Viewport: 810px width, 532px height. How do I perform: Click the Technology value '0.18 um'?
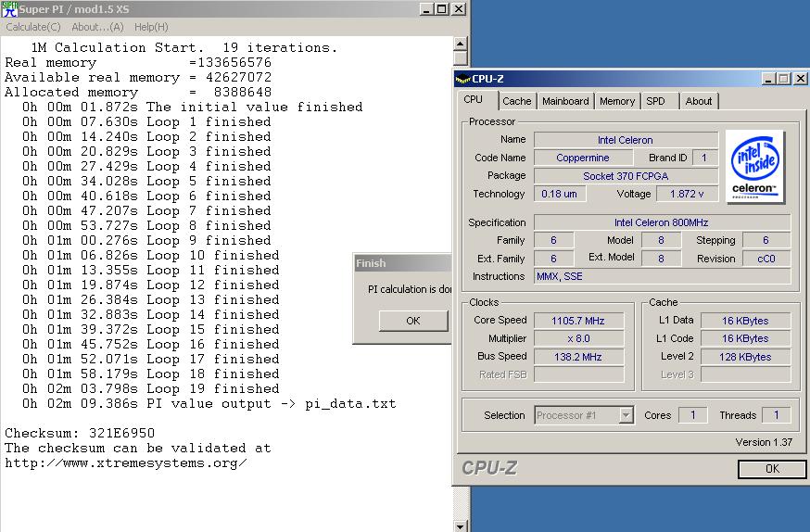[x=560, y=194]
